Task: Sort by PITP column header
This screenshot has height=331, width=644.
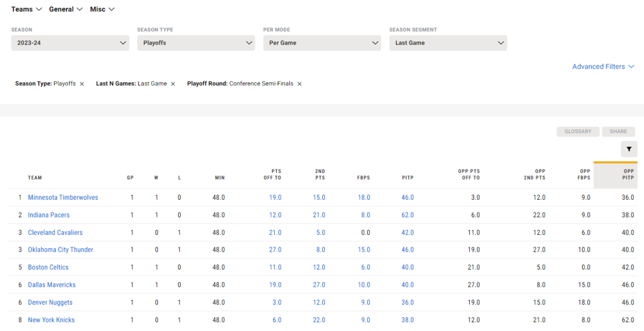Action: 408,178
